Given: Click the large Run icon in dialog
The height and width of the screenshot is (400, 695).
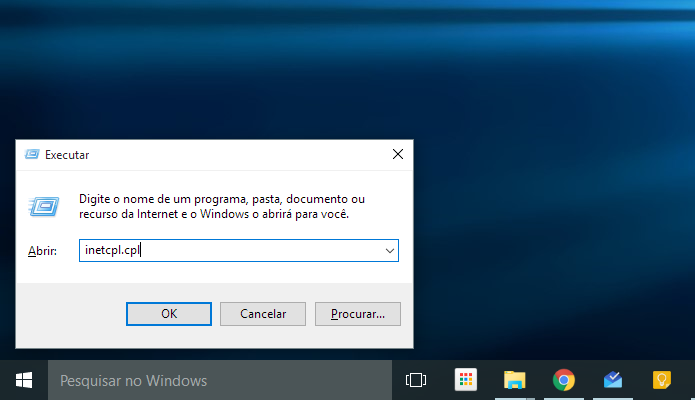Looking at the screenshot, I should click(43, 207).
